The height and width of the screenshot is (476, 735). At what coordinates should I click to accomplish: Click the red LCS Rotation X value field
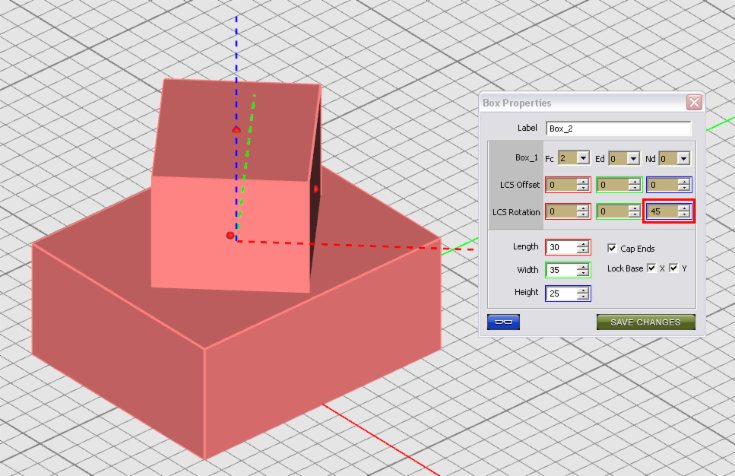(x=562, y=212)
